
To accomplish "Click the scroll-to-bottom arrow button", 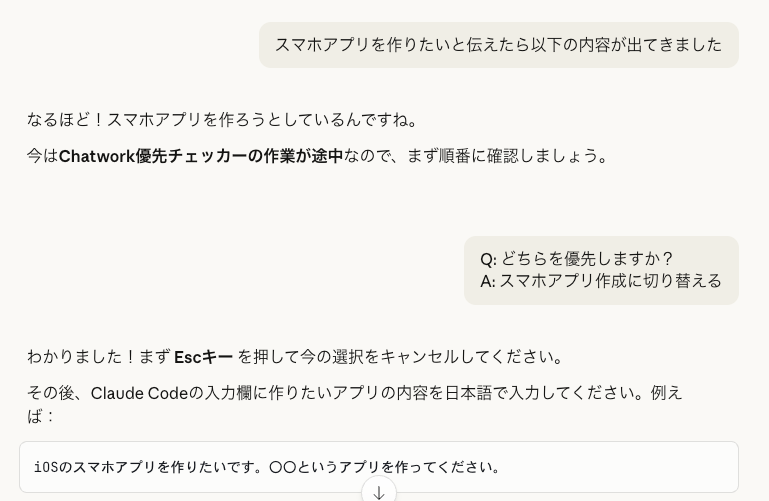I will coord(379,492).
